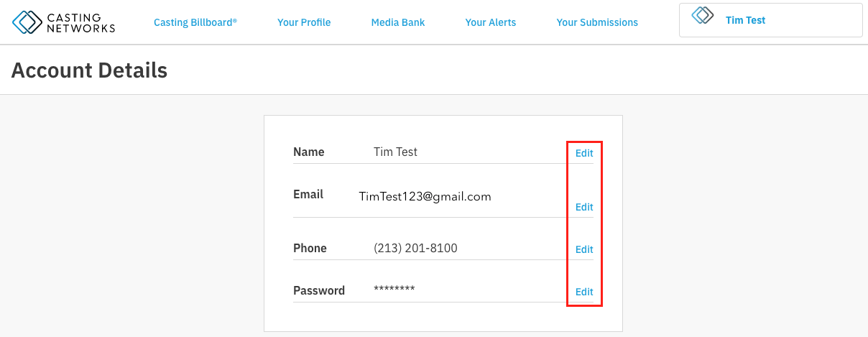
Task: Click the Tim Test value in Name row
Action: pyautogui.click(x=395, y=152)
